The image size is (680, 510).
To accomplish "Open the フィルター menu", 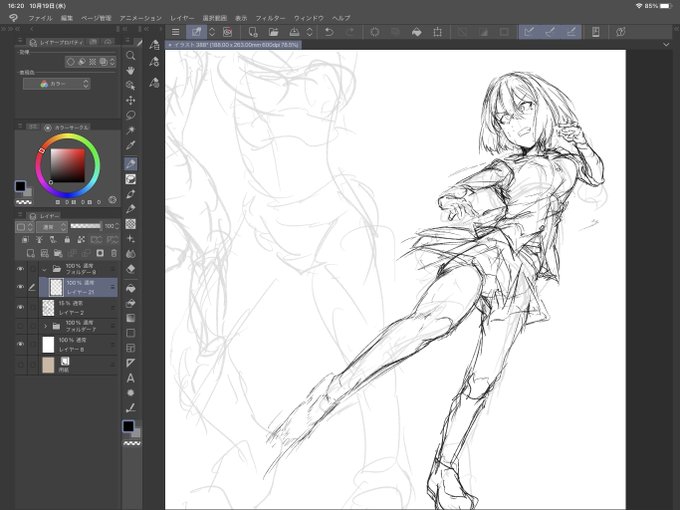I will click(270, 18).
